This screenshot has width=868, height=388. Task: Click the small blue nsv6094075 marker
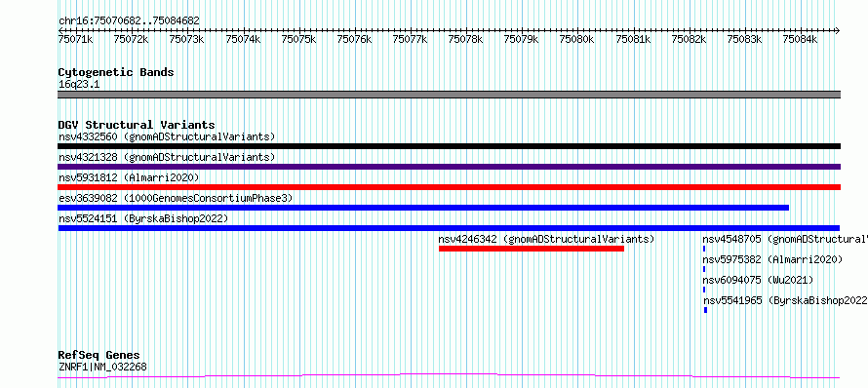click(704, 290)
